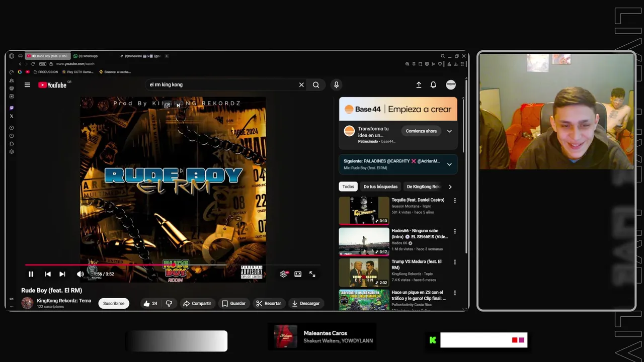The image size is (644, 362).
Task: Open the player settings gear
Action: pos(284,274)
